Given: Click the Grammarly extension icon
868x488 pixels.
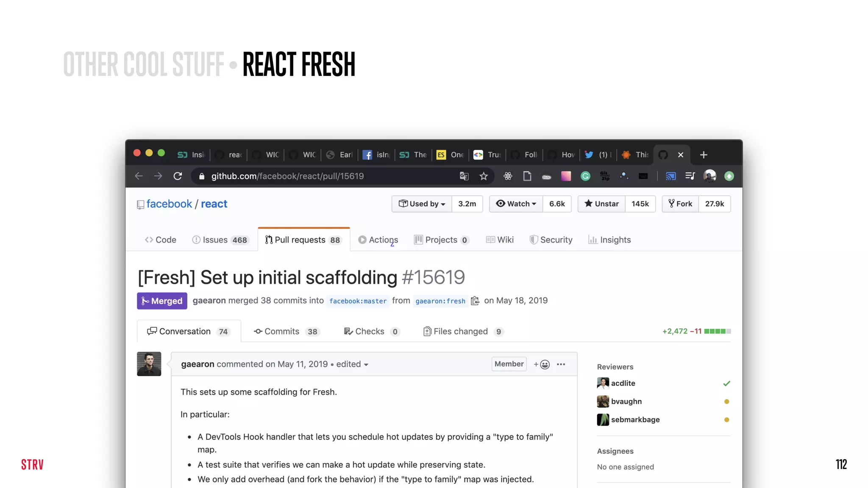Looking at the screenshot, I should coord(585,176).
